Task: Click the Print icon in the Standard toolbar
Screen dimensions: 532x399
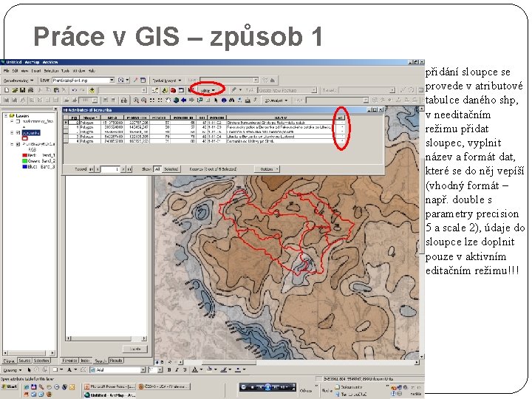Action: [30, 90]
